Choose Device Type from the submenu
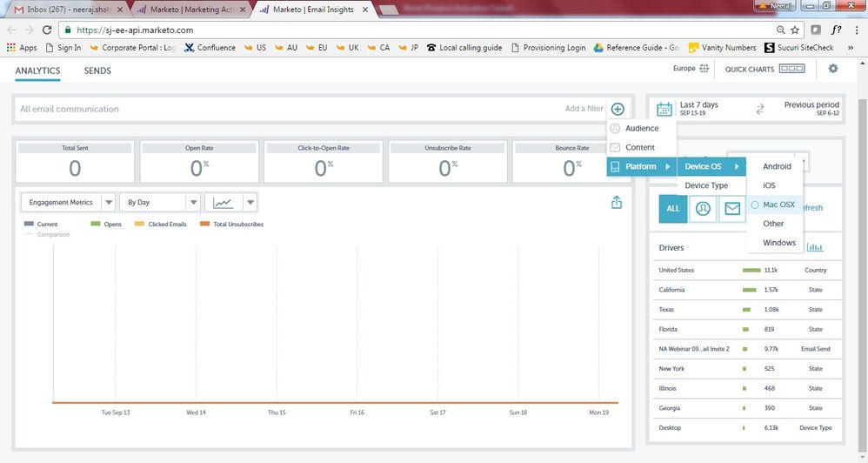Screen dimensions: 868x463 706,185
